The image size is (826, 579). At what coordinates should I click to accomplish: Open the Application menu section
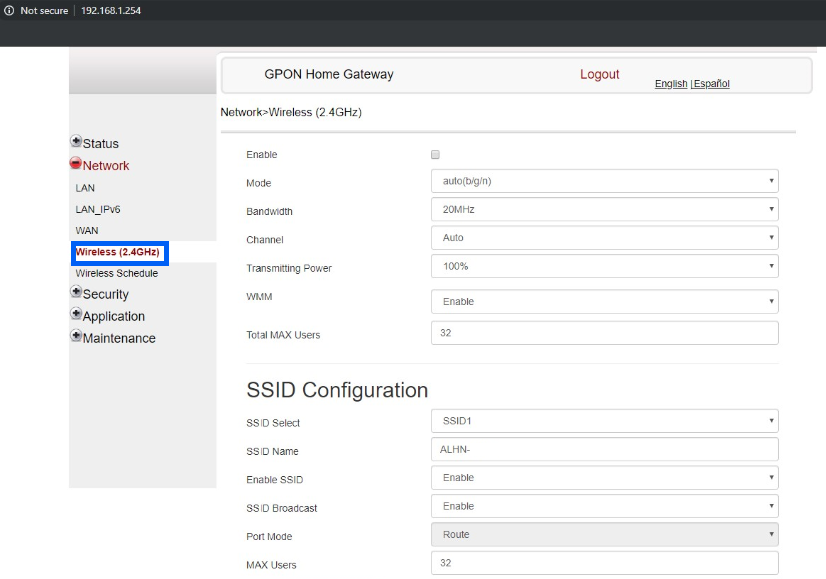click(x=114, y=316)
